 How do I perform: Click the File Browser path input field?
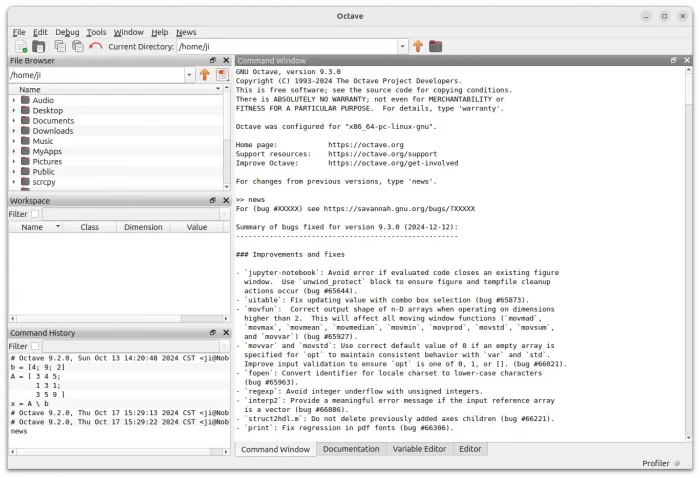click(x=96, y=75)
